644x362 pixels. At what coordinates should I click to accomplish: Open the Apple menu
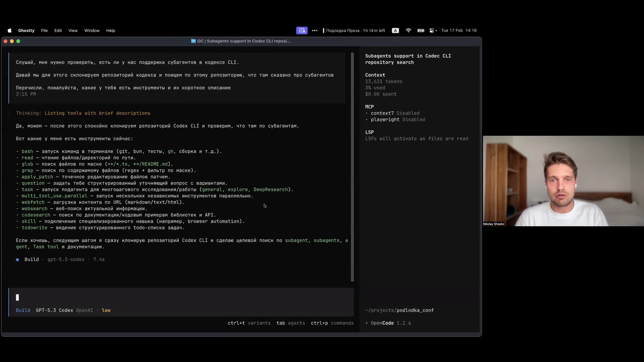point(10,30)
